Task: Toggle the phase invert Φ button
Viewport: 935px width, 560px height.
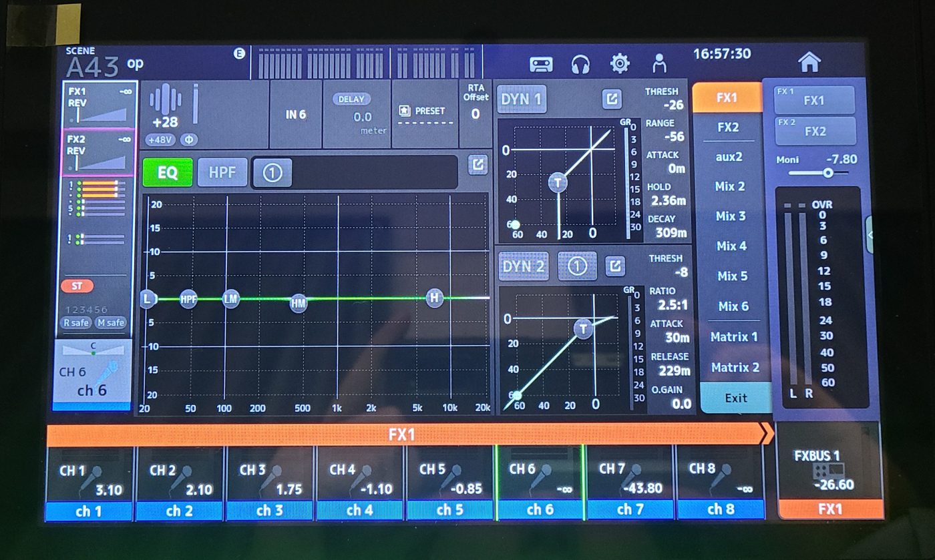Action: tap(188, 140)
